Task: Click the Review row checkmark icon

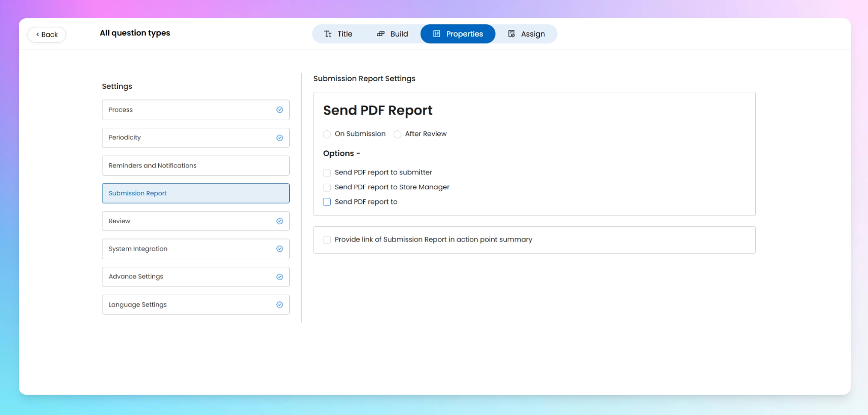Action: pyautogui.click(x=280, y=221)
